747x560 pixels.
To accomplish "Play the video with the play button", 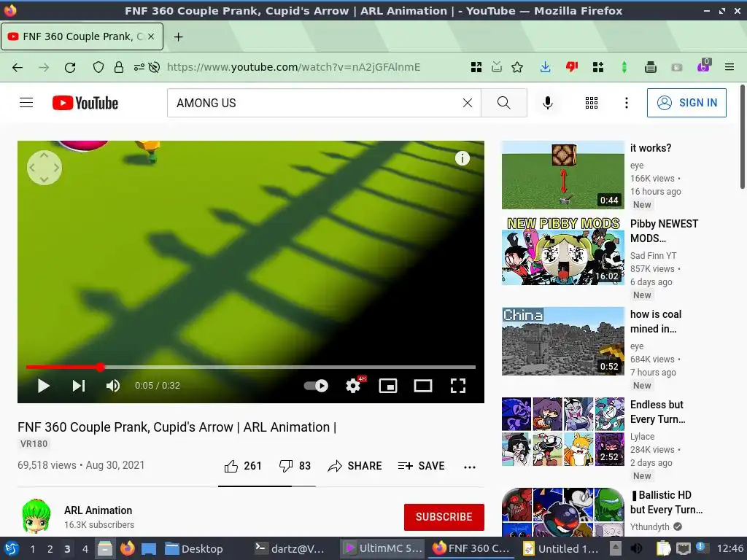I will pos(43,386).
